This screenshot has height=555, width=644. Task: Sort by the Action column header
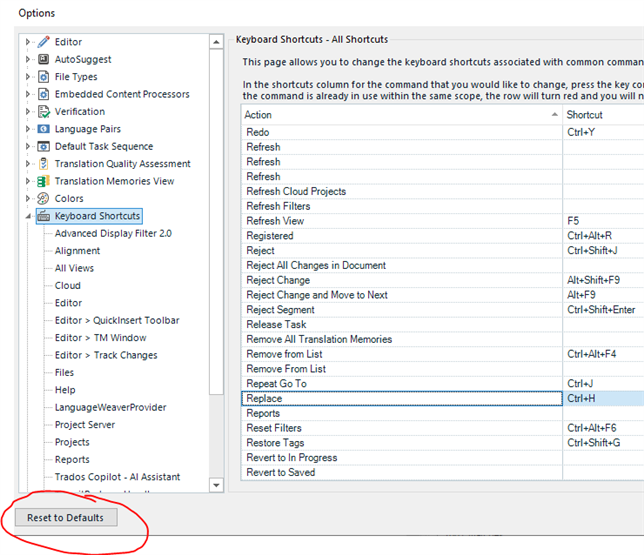point(402,115)
